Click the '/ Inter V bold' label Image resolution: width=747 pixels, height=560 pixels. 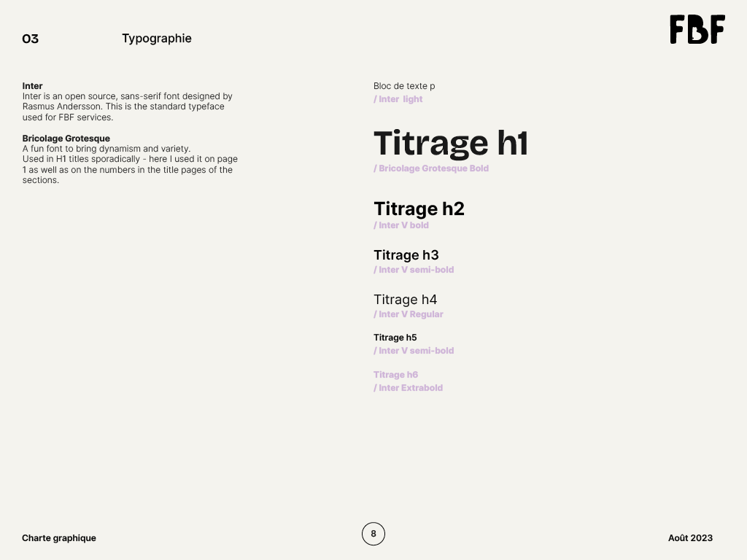coord(401,225)
